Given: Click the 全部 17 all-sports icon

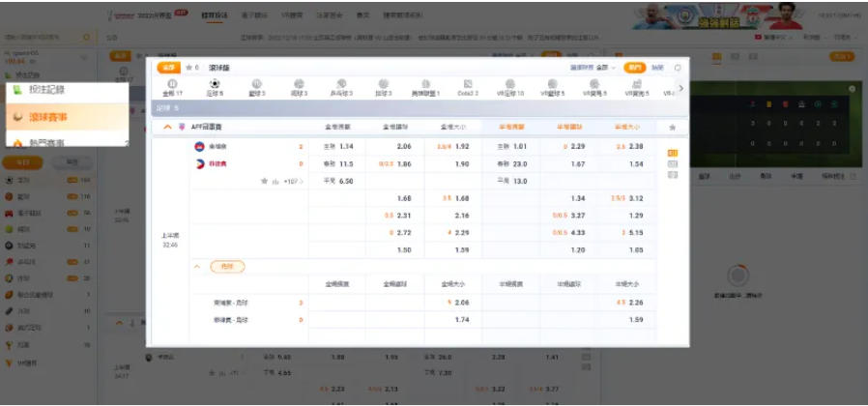Looking at the screenshot, I should 171,85.
